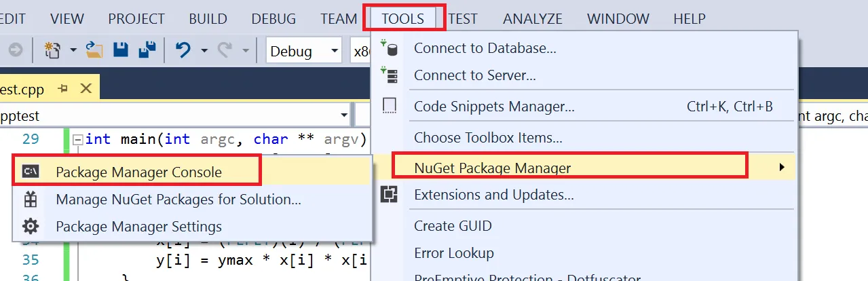Screen dimensions: 868x281
Task: Pin the test.cpp editor tab
Action: [64, 88]
